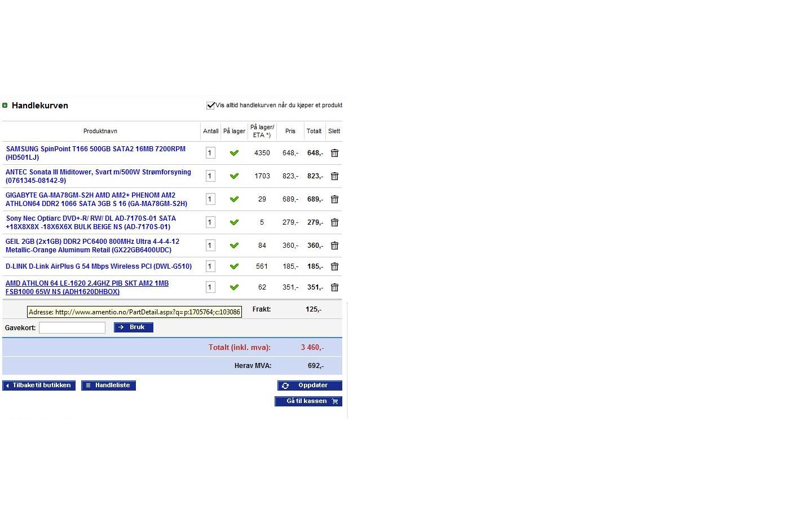Toggle 'Vis alltid handlekurven' checkbox
The height and width of the screenshot is (508, 812).
(210, 105)
